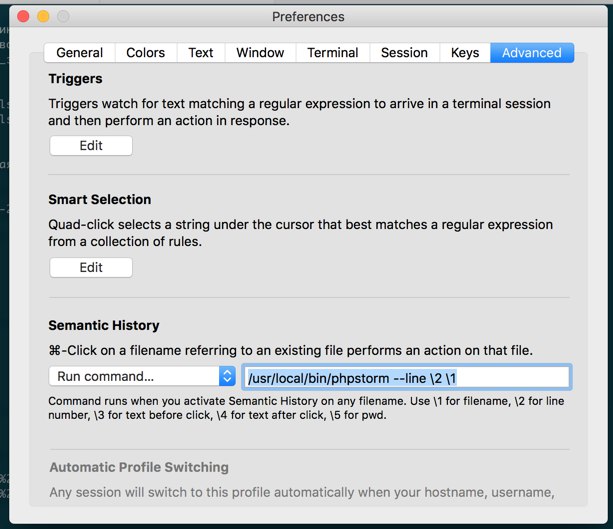The width and height of the screenshot is (613, 529).
Task: Click the Semantic History heading
Action: pos(104,325)
